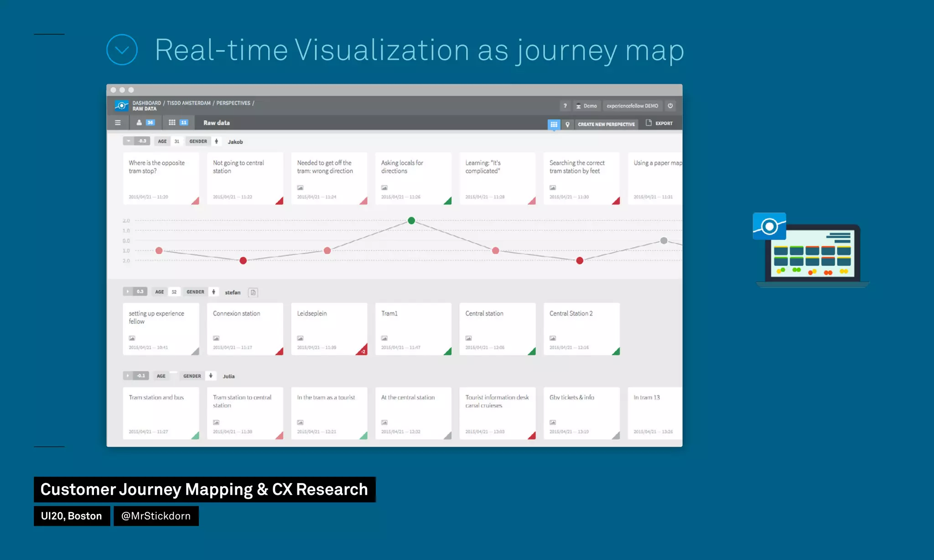
Task: Open 'At the central station' card
Action: (413, 413)
